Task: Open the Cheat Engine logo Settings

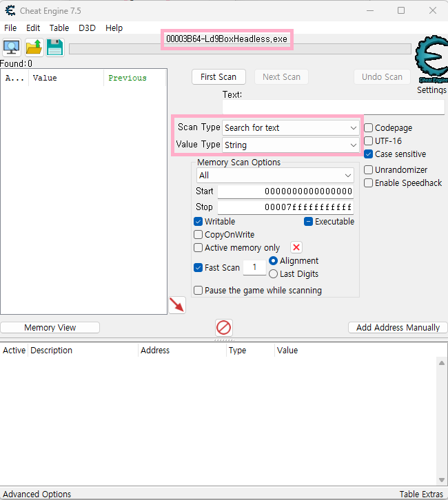Action: 431,65
